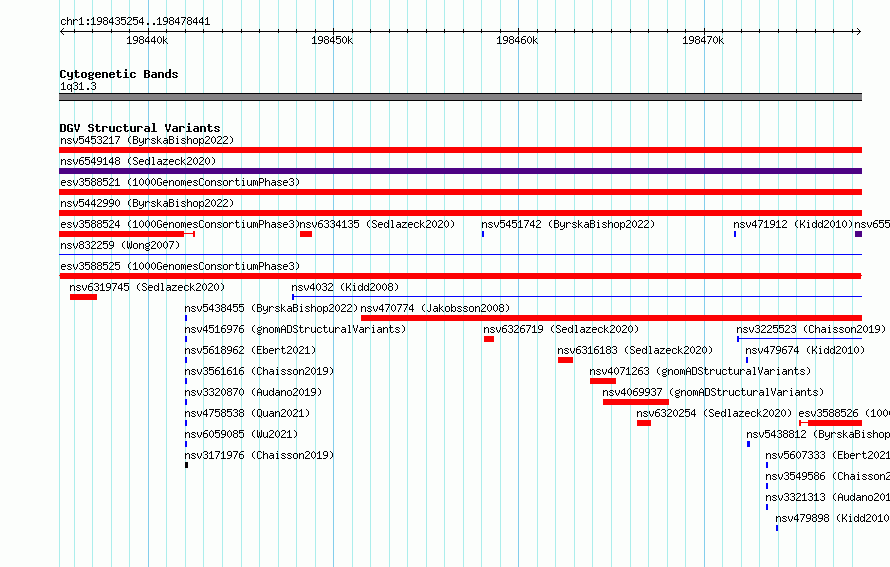Click the nsv5442990 (ByrskaBishop2022) label
This screenshot has width=890, height=567.
tap(147, 203)
